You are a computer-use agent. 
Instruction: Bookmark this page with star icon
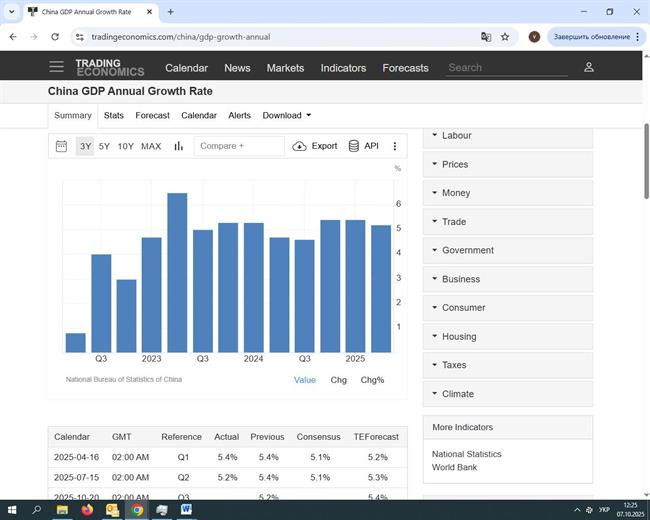coord(505,37)
